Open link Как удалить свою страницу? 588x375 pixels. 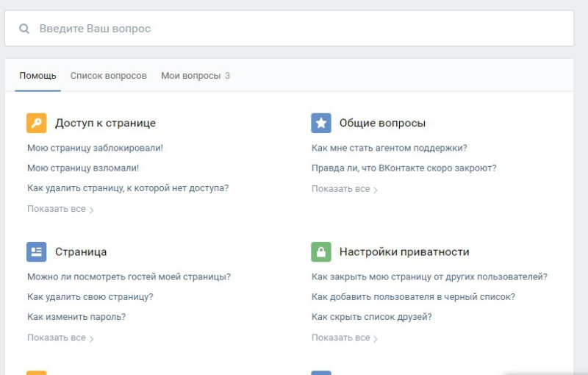point(90,297)
